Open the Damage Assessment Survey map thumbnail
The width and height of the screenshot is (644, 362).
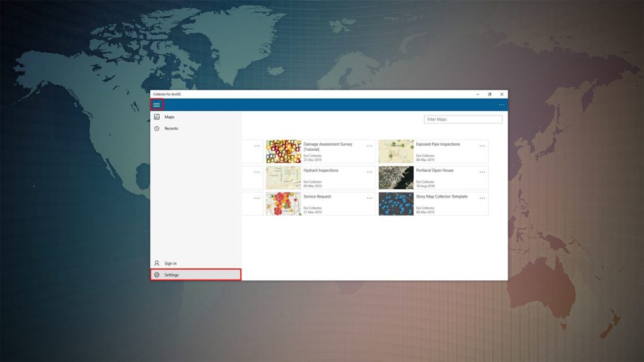(x=284, y=151)
